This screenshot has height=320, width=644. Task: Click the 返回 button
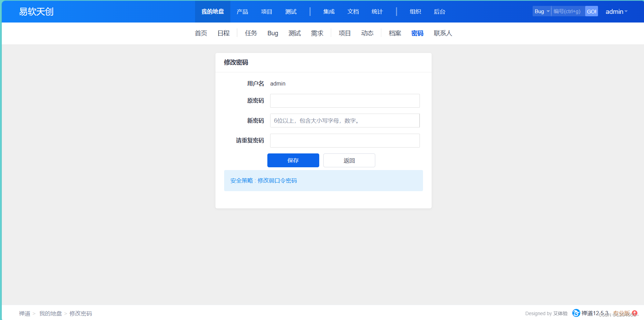349,160
